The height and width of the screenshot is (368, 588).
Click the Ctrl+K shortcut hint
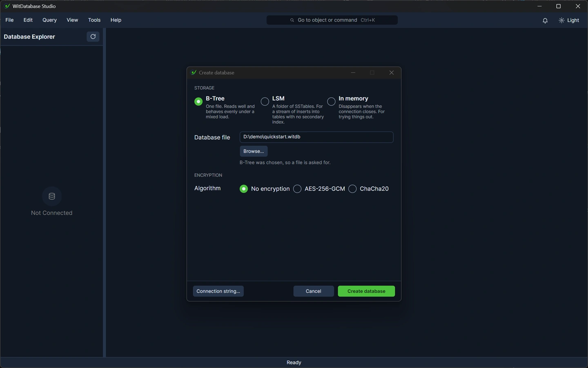(x=367, y=20)
